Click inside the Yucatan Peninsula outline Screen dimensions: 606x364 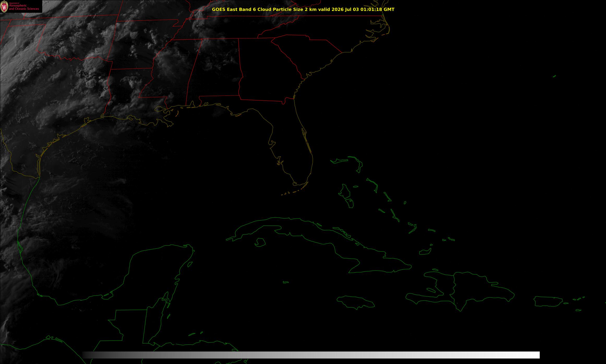point(157,274)
